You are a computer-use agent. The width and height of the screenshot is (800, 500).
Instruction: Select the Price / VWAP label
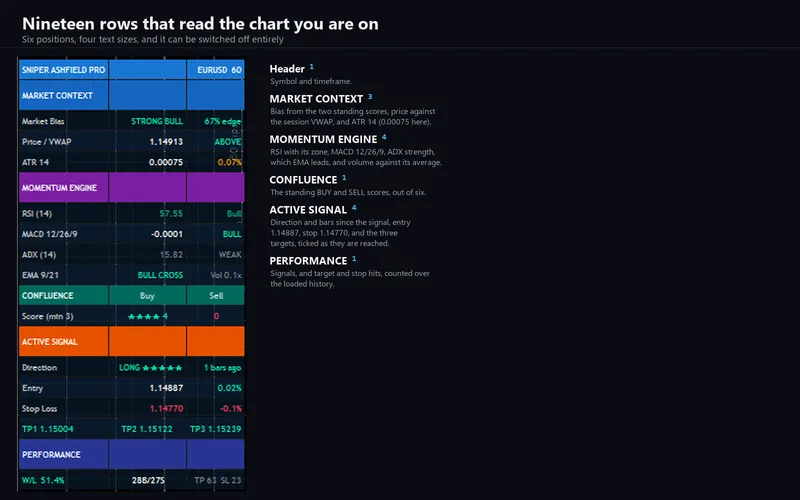coord(46,142)
